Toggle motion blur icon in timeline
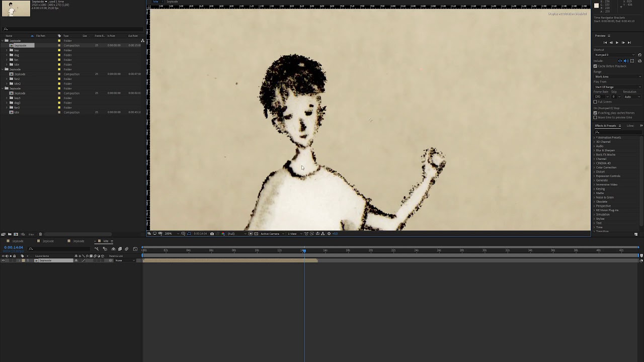644x362 pixels. coord(126,249)
